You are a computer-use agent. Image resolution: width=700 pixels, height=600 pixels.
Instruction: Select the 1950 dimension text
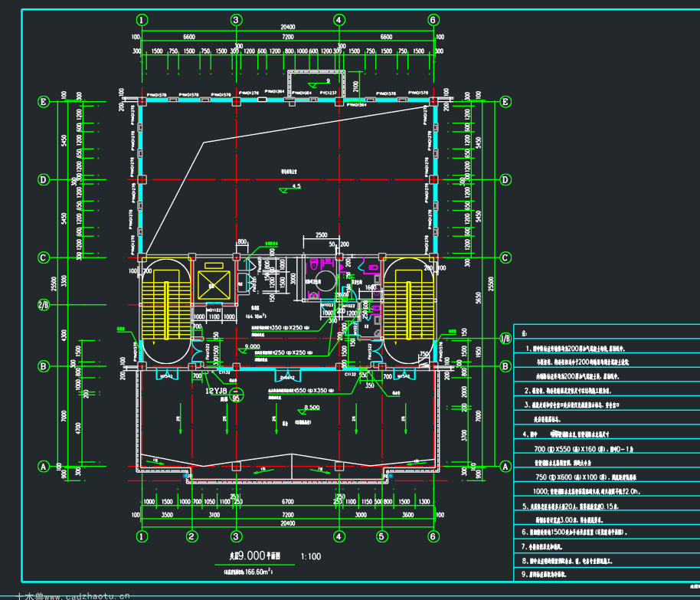click(x=479, y=352)
